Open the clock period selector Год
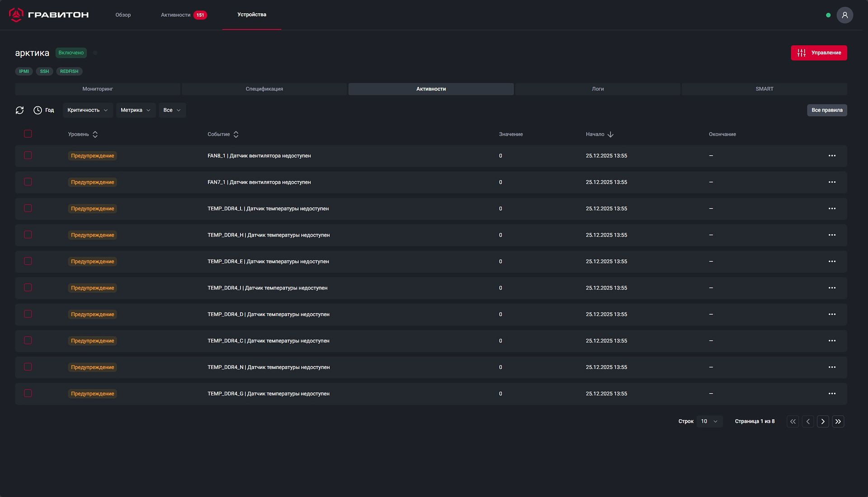The width and height of the screenshot is (868, 497). click(x=44, y=110)
